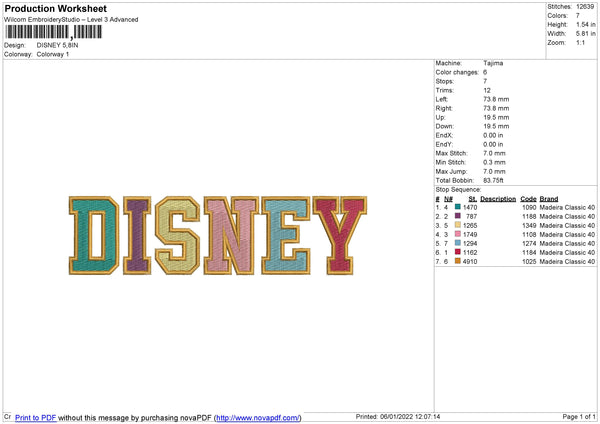
Task: Click the Stitches value 12639
Action: pos(585,7)
